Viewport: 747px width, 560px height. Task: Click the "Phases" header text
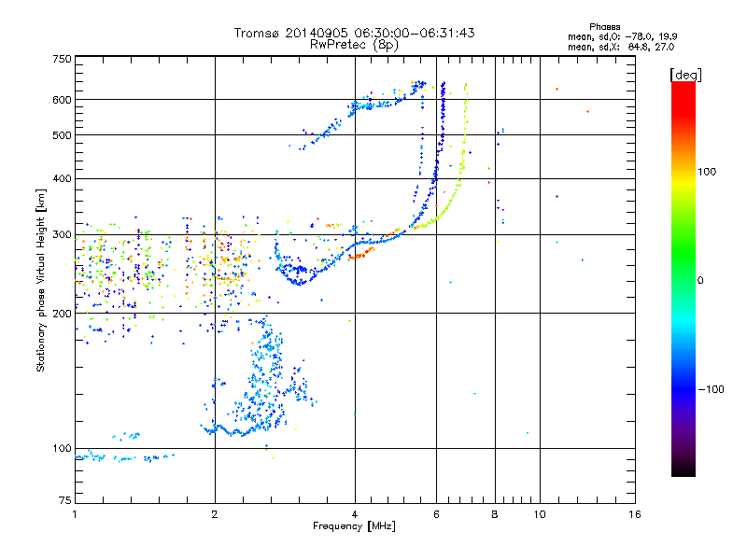pyautogui.click(x=604, y=27)
